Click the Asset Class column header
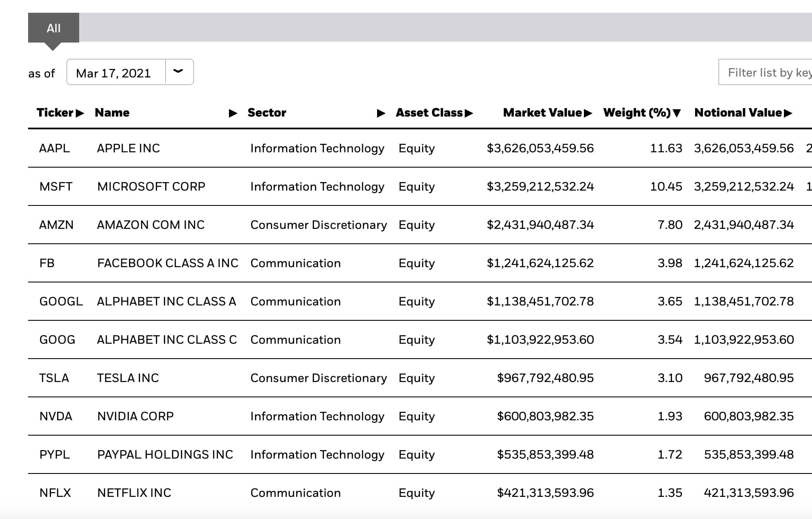 [x=429, y=113]
